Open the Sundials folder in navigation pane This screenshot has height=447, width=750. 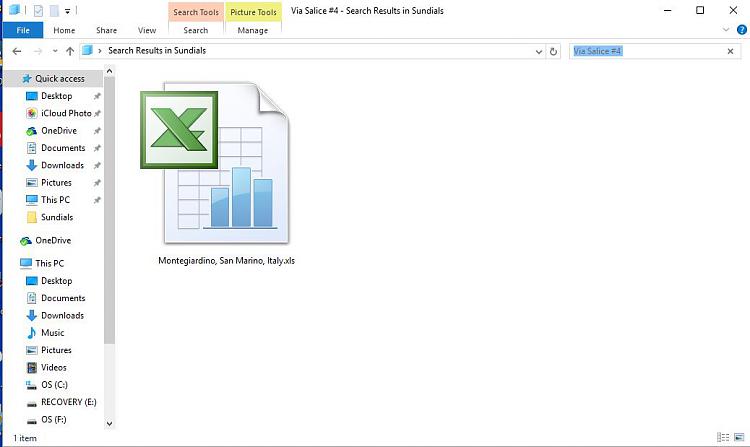pyautogui.click(x=57, y=217)
